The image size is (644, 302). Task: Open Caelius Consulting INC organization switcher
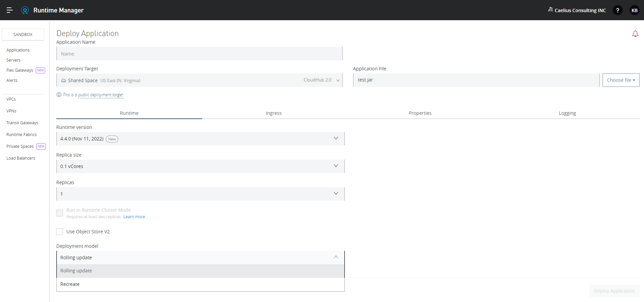pyautogui.click(x=577, y=10)
